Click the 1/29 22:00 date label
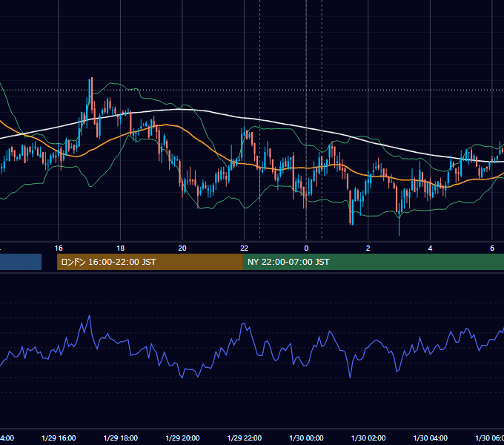 (245, 438)
